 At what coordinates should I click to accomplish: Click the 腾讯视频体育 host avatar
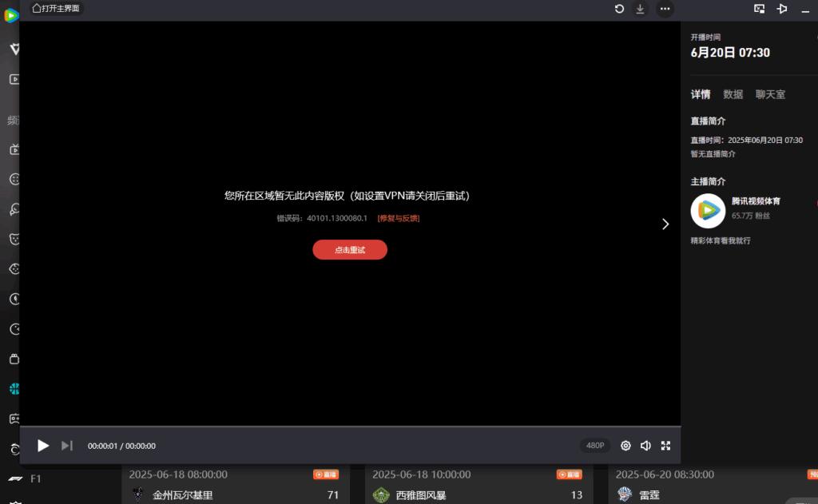(707, 211)
